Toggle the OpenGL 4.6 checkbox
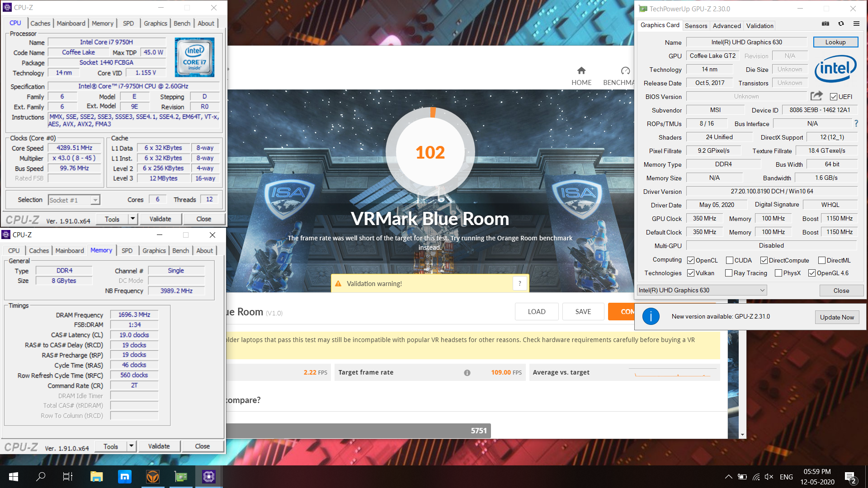 click(x=812, y=273)
